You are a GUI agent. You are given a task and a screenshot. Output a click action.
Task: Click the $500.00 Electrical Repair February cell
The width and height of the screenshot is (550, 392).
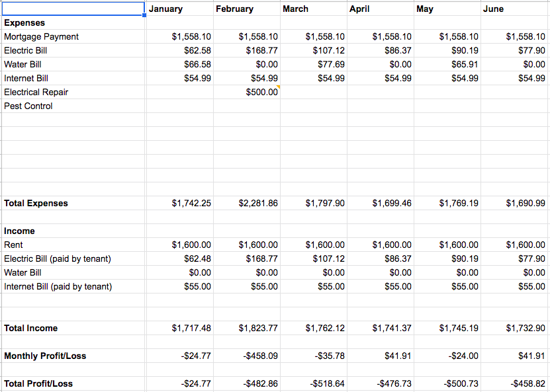tap(247, 92)
